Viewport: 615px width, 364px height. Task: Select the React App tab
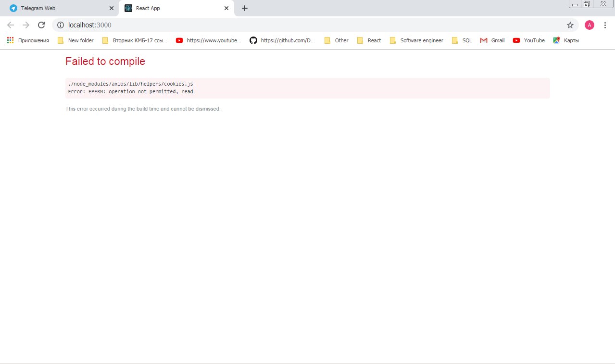(x=176, y=8)
